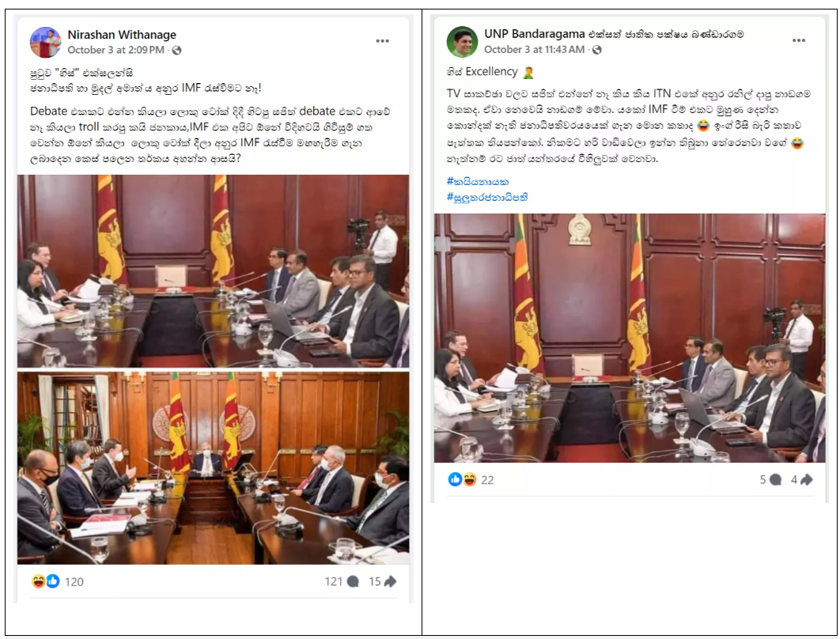Screen dimensions: 840x639
Task: Click October 3 at 2:09 PM timestamp
Action: click(x=115, y=50)
